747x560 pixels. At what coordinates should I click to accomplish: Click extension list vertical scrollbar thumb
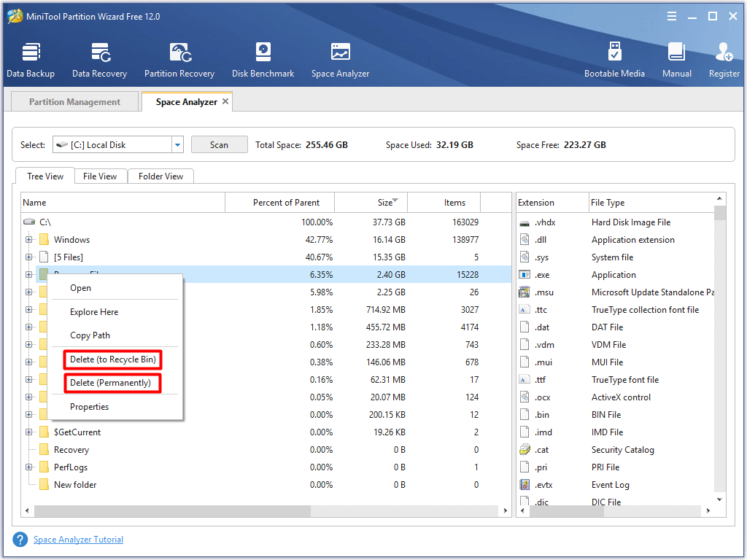coord(720,213)
